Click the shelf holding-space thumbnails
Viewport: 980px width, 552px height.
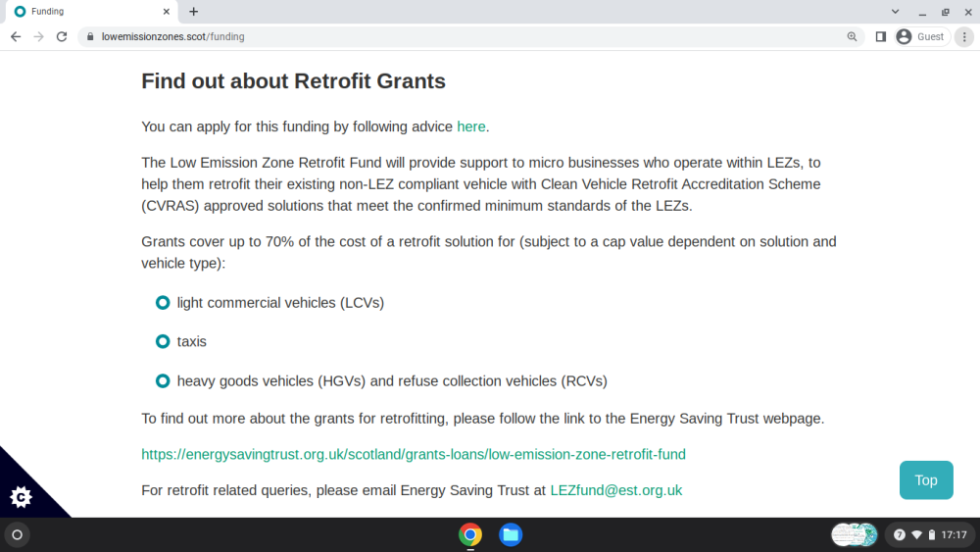[x=855, y=534]
